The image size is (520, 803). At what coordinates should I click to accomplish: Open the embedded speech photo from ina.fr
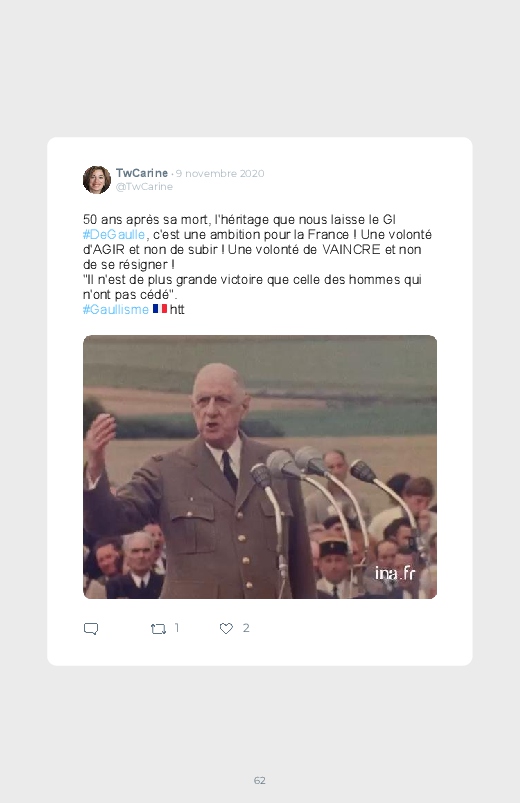click(260, 467)
